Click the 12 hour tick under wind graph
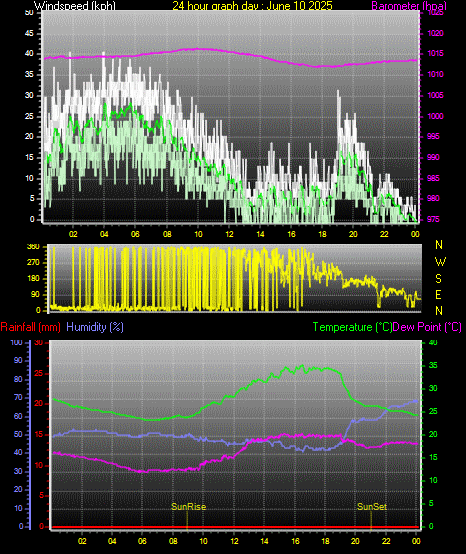 pyautogui.click(x=229, y=234)
